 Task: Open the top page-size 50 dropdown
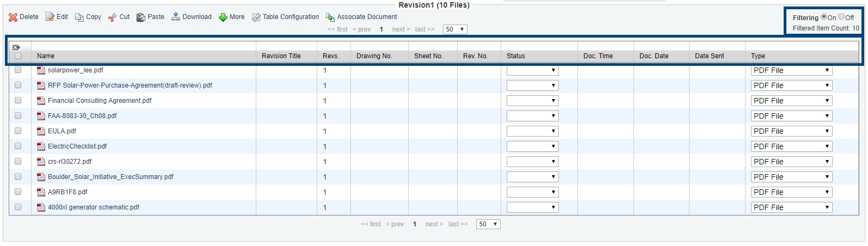tap(455, 29)
